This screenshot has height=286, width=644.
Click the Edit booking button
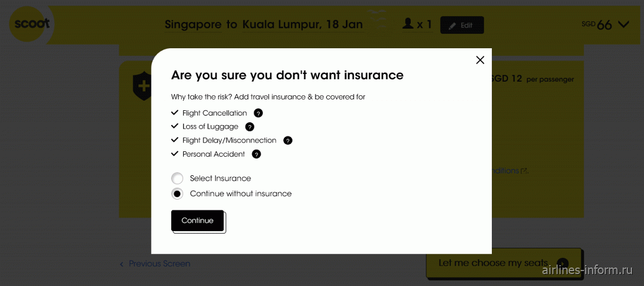pyautogui.click(x=462, y=25)
